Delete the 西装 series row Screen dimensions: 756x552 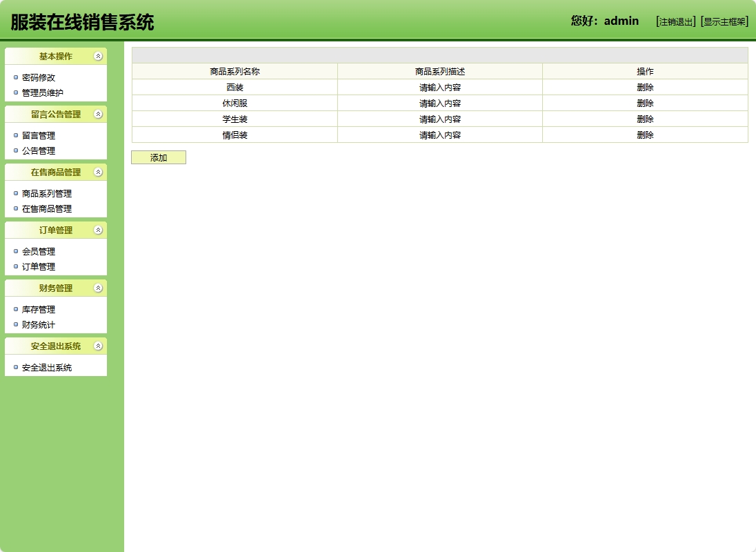(x=647, y=87)
